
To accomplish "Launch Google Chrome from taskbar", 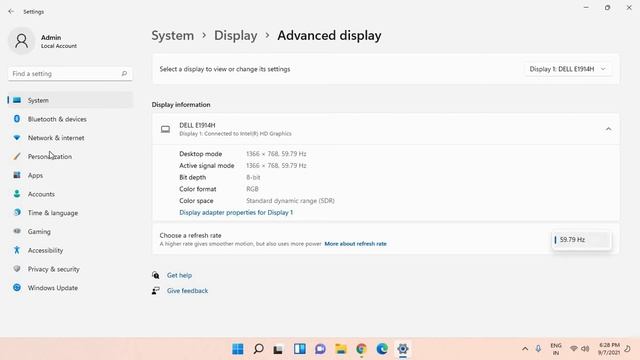I will 361,349.
